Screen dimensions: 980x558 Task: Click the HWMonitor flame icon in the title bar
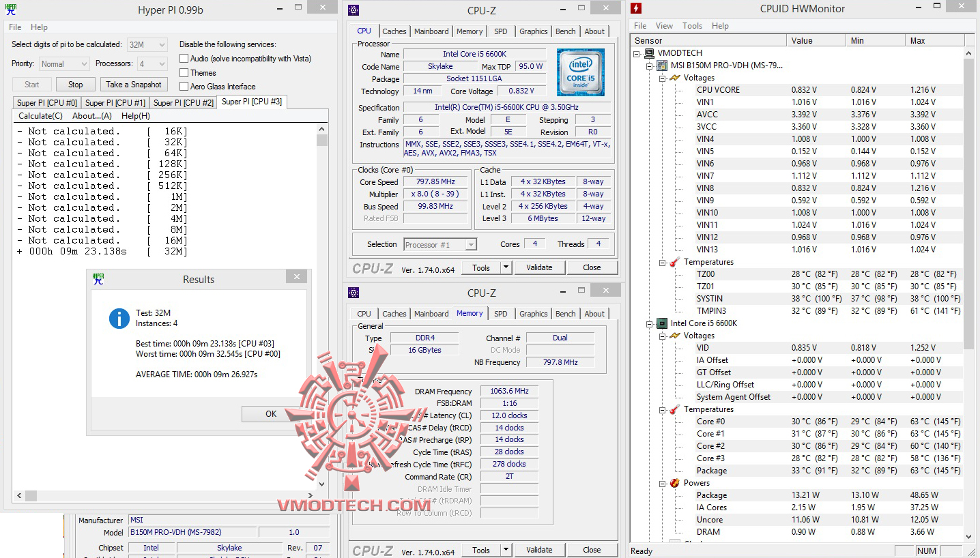[637, 8]
